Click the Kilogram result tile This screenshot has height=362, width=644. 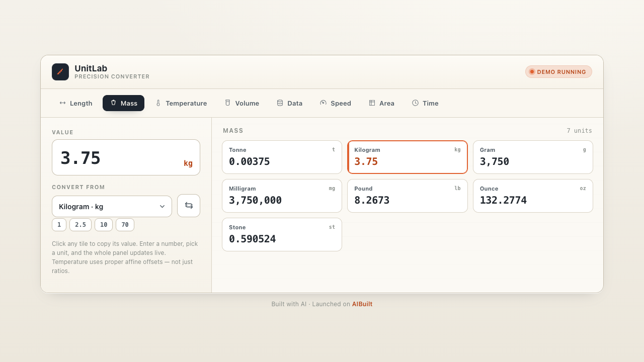point(408,157)
